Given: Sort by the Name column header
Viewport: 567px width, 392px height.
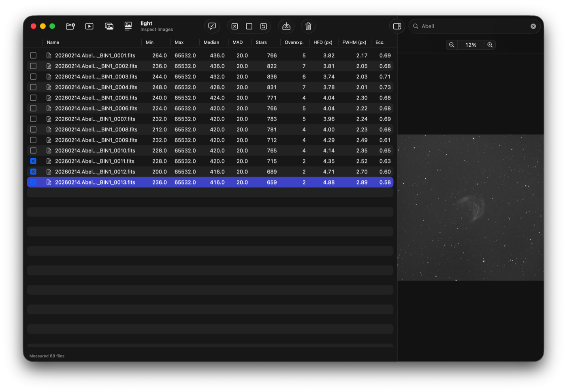Looking at the screenshot, I should [53, 42].
